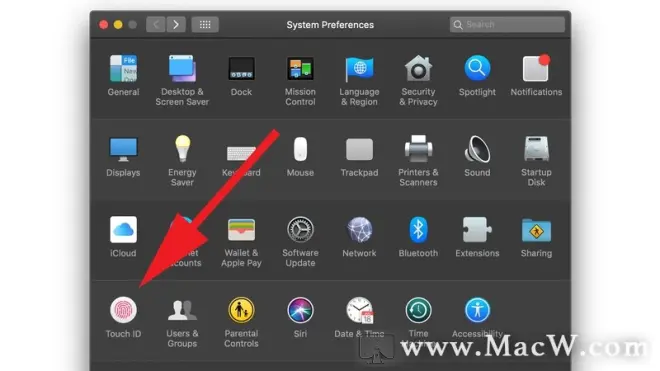This screenshot has width=660, height=371.
Task: Open Time Machine preferences
Action: (x=418, y=310)
